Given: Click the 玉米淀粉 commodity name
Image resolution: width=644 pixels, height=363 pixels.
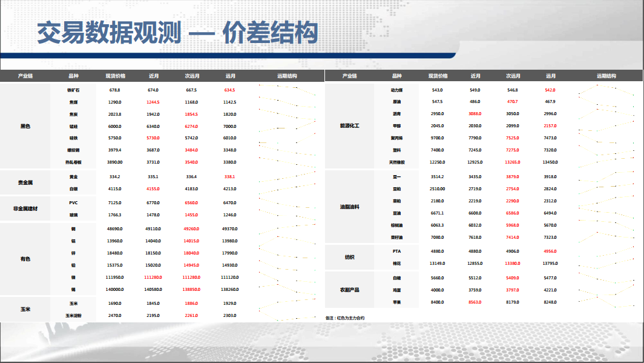Looking at the screenshot, I should click(73, 316).
